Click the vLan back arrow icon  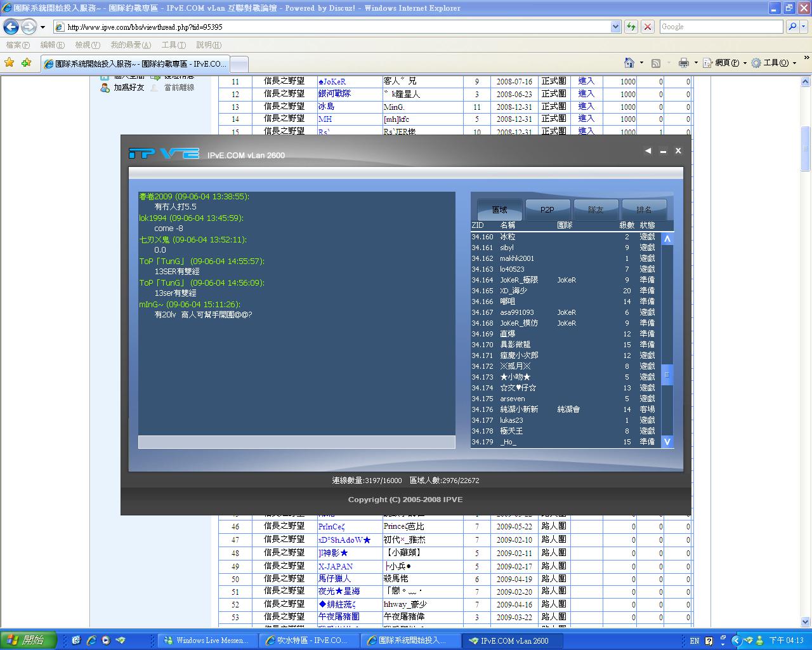[x=648, y=151]
